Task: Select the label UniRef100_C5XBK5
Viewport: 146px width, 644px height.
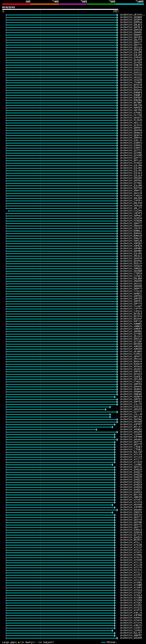Action: click(x=131, y=82)
